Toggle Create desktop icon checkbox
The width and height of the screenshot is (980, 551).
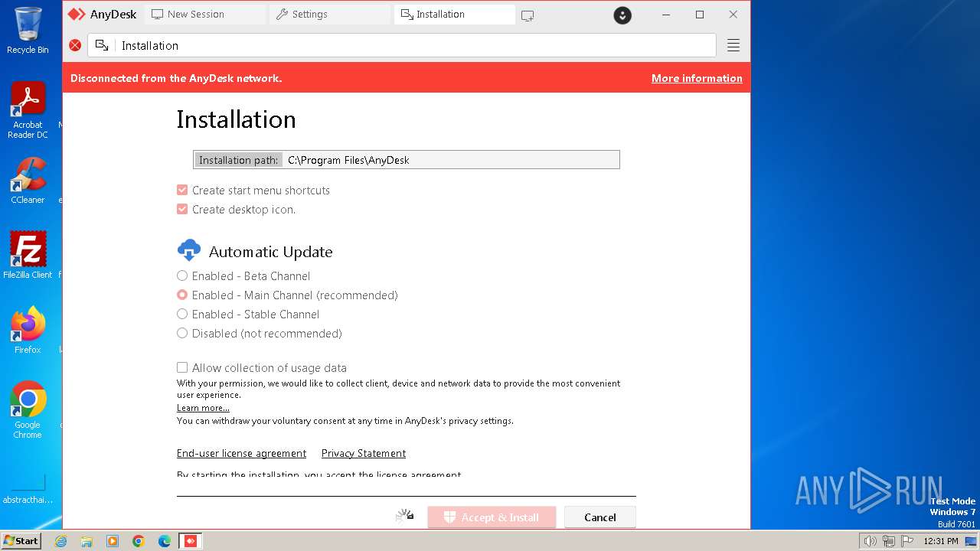182,209
